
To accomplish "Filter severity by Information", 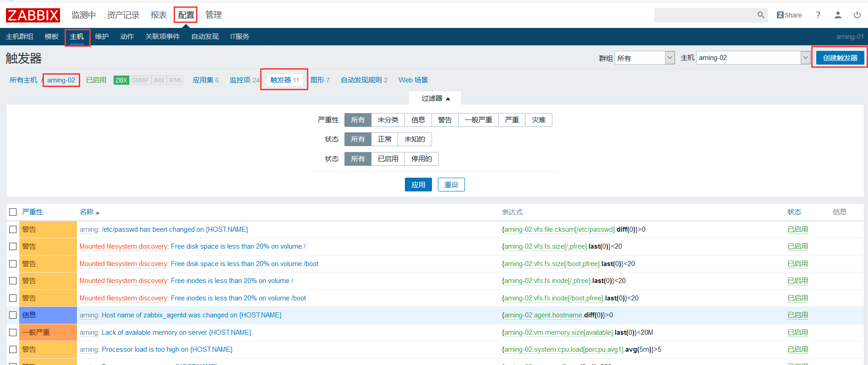I will (x=418, y=120).
